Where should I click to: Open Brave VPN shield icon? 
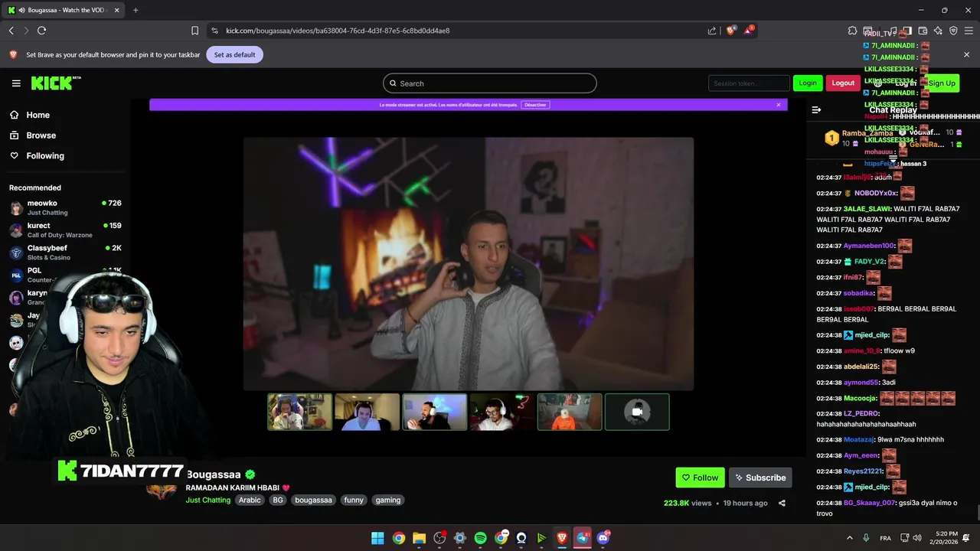[953, 31]
